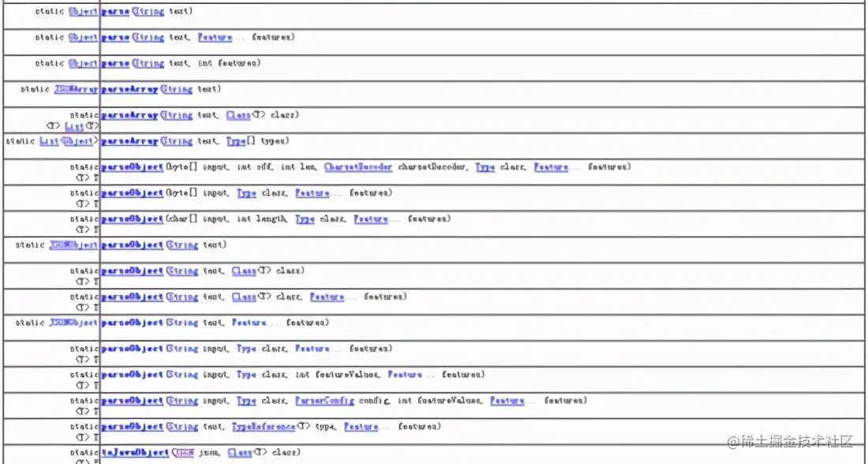Viewport: 868px width, 464px height.
Task: Open the Class link in parseArray(String text, Class<T> clazz)
Action: pos(238,115)
